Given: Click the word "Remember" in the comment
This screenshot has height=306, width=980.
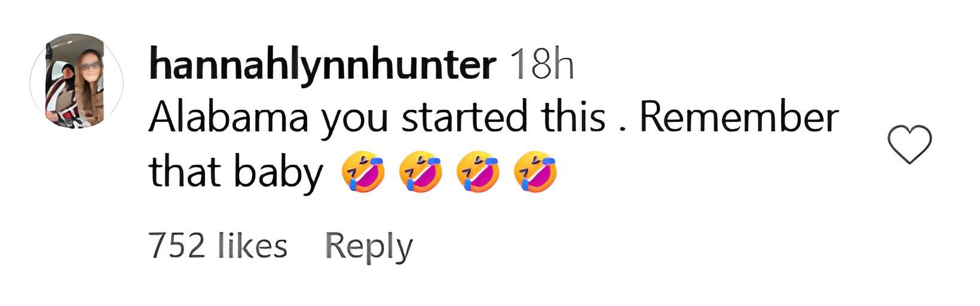Looking at the screenshot, I should coord(740,118).
